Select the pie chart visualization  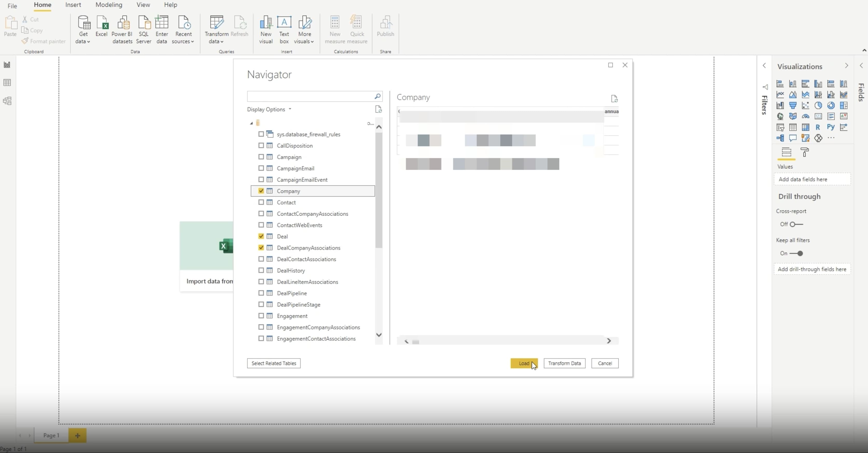click(818, 106)
